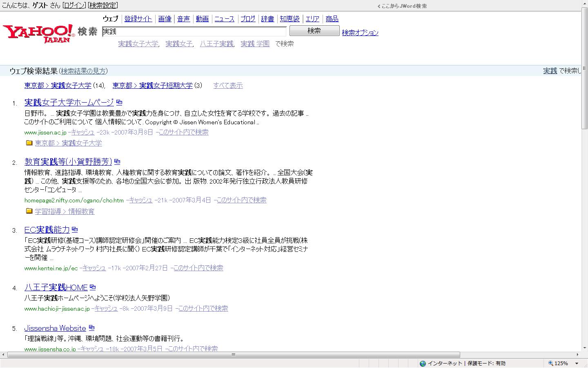Open new-window icon beside 八王子実践HOME

(x=93, y=287)
